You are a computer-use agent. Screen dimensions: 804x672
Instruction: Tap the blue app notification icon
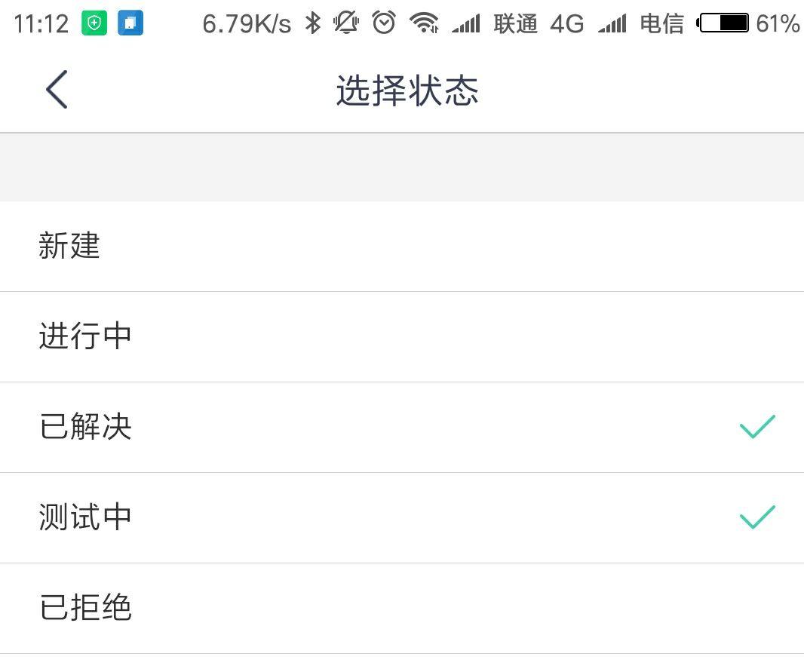(x=130, y=23)
